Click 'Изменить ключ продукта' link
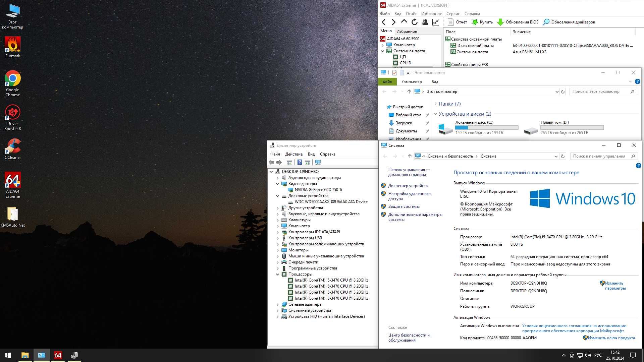Screen dimensions: 644x362 611,338
